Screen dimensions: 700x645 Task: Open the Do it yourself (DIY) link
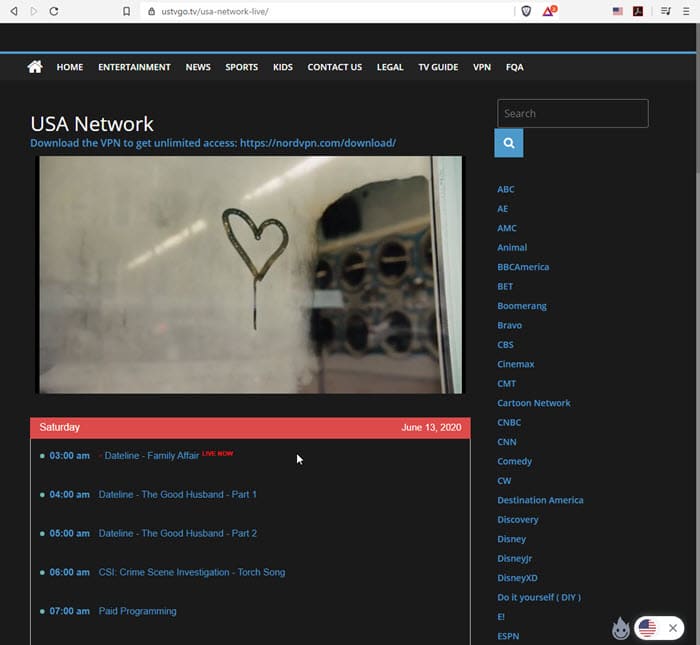539,597
